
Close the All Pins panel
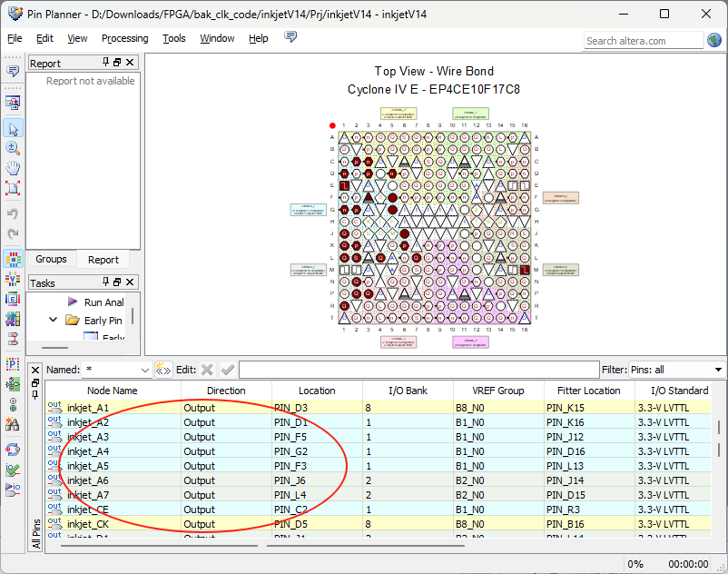click(35, 371)
